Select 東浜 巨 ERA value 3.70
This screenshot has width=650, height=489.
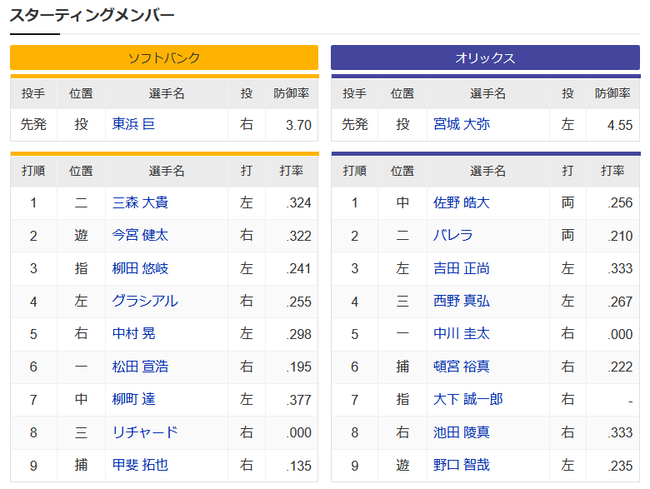(298, 125)
